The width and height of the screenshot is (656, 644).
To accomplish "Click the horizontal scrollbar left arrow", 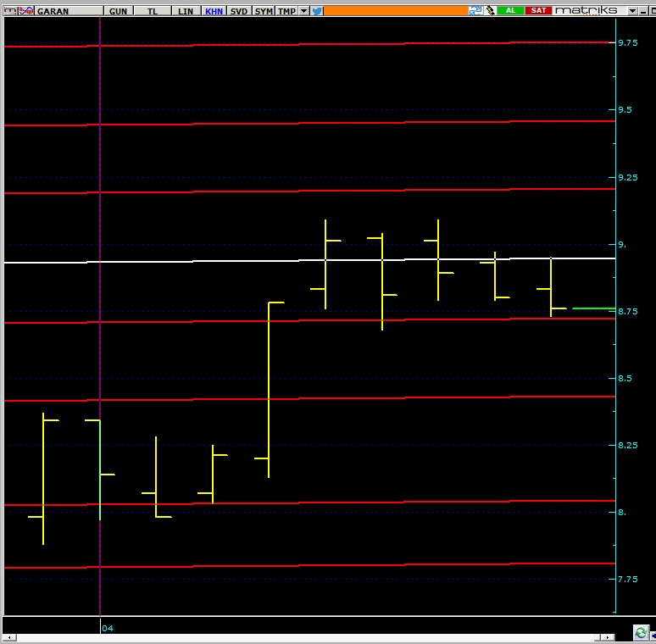I will [x=9, y=638].
